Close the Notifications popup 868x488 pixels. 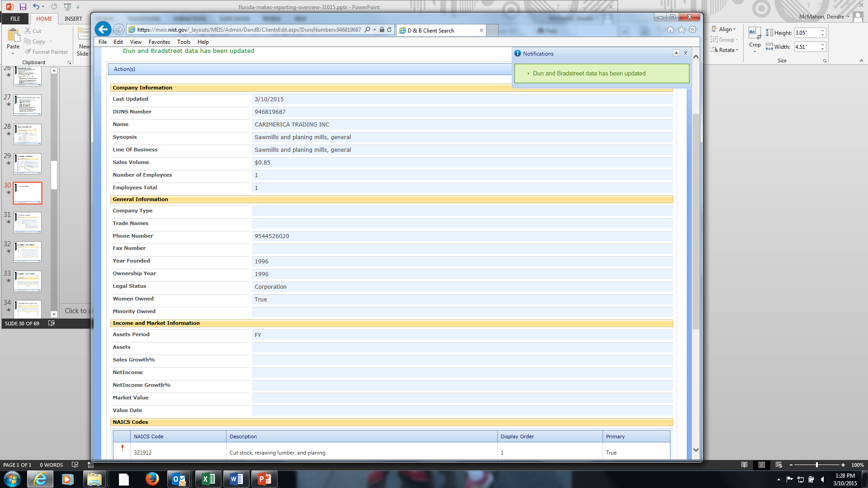coord(685,53)
